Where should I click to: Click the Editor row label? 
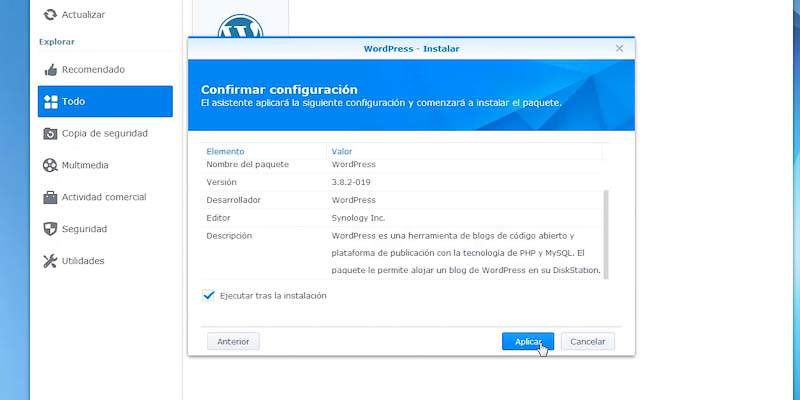218,218
